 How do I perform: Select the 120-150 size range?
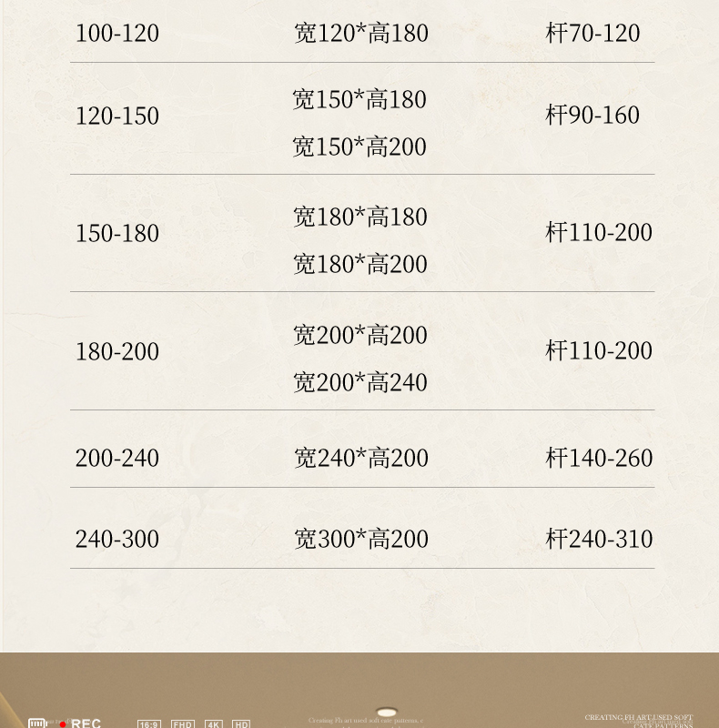[116, 116]
